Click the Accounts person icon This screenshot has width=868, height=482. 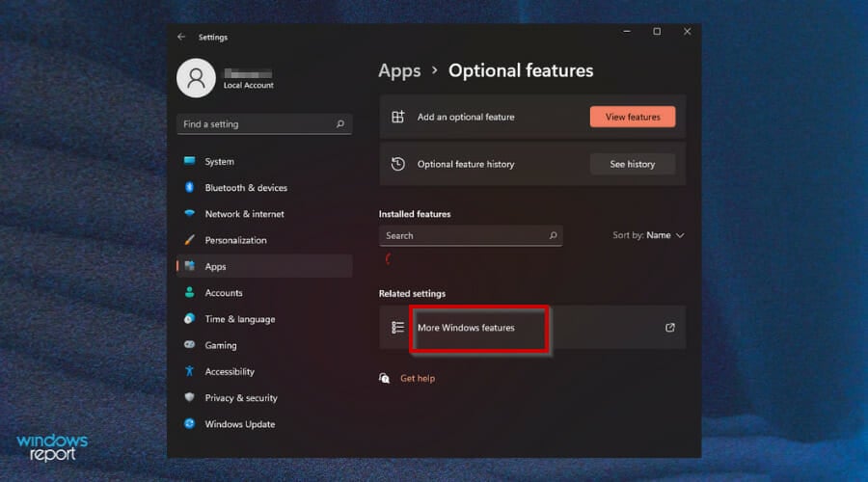[x=189, y=292]
